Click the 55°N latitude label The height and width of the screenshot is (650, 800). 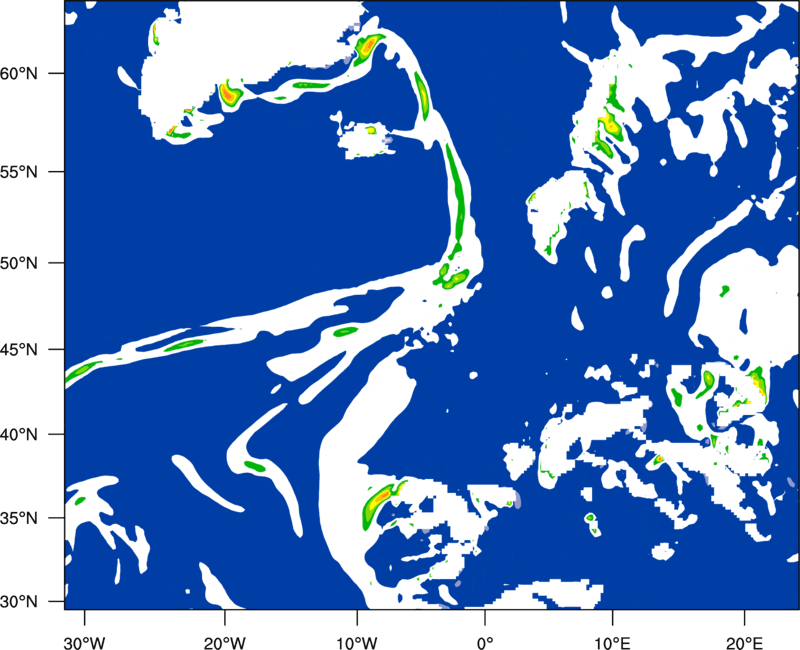[19, 172]
